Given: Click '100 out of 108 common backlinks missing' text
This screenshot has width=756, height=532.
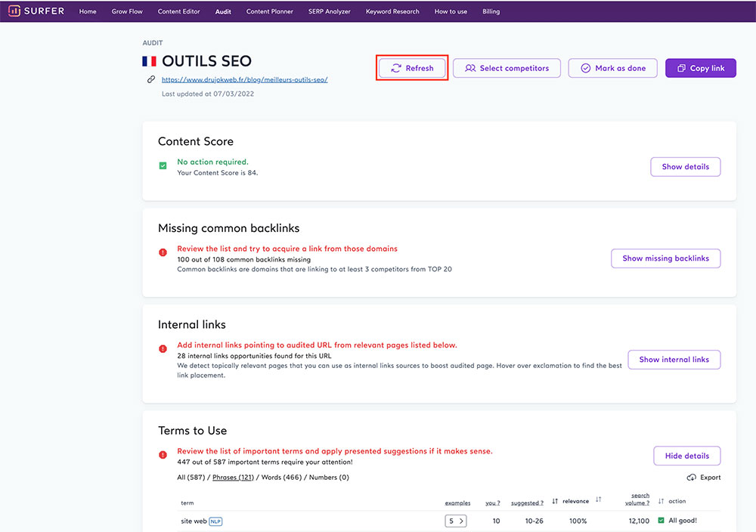Looking at the screenshot, I should tap(243, 259).
